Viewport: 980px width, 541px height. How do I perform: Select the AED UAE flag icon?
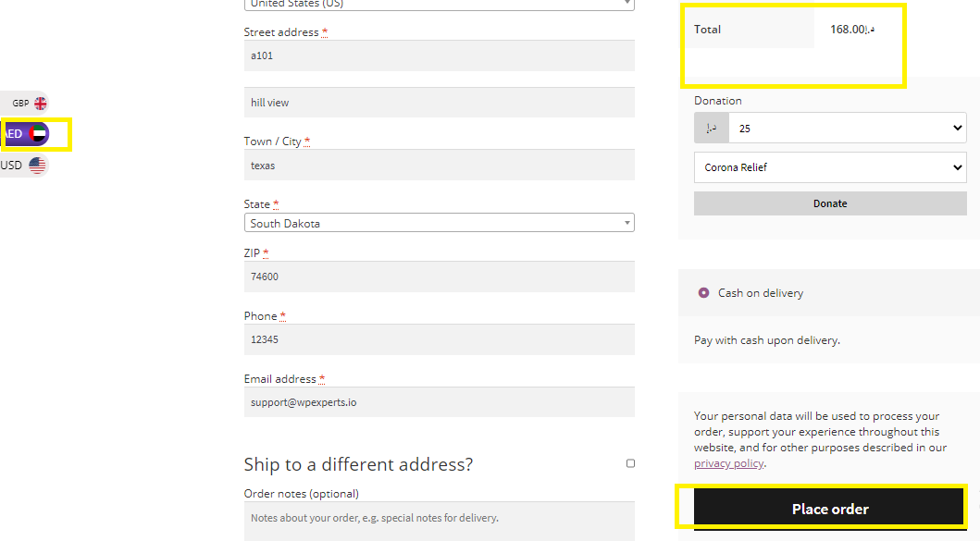coord(38,134)
